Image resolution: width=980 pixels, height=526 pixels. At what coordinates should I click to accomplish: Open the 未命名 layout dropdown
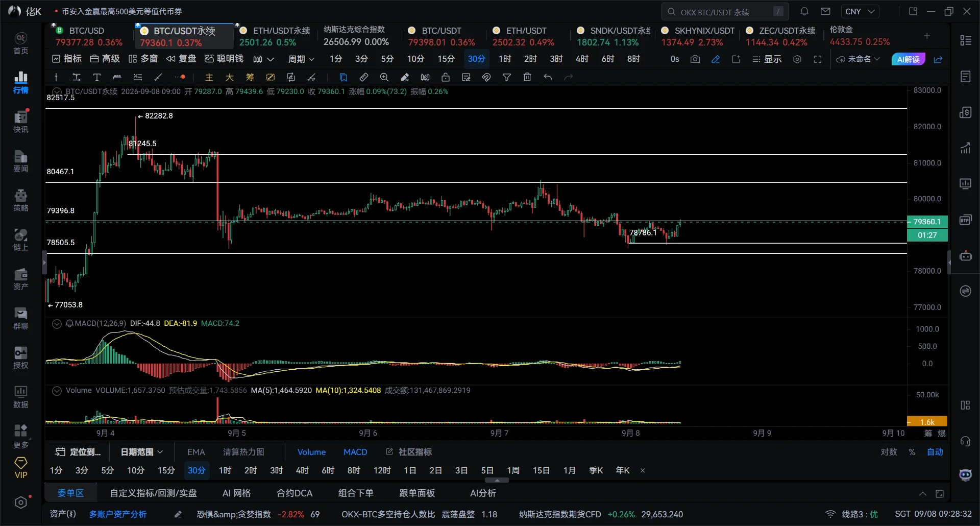[857, 59]
